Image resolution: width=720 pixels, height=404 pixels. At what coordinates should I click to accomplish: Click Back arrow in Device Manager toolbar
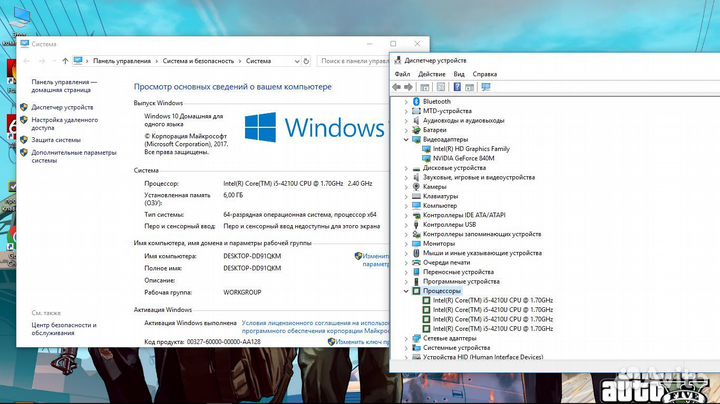(396, 87)
